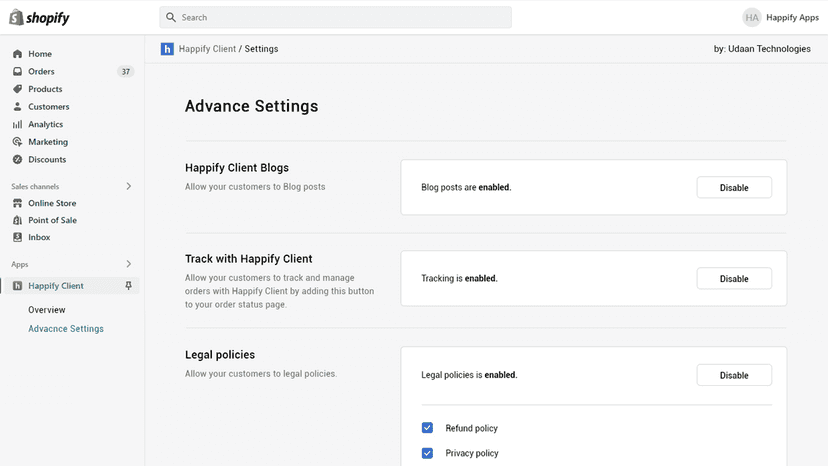Click the Happify Client breadcrumb link

207,49
